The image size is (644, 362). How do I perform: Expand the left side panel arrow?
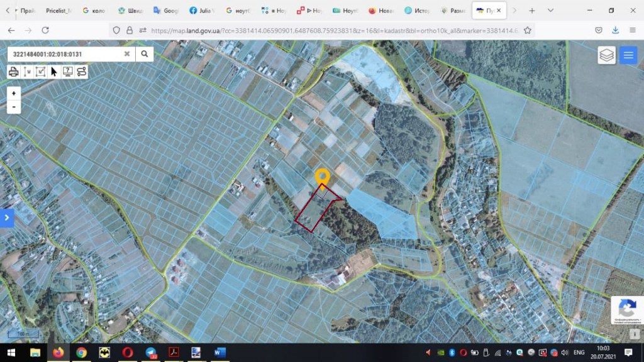coord(7,217)
